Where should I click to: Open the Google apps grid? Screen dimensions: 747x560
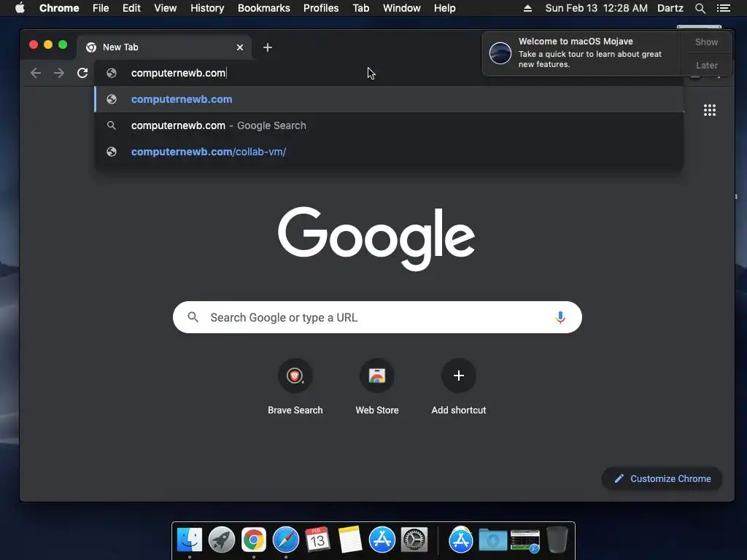pos(710,111)
